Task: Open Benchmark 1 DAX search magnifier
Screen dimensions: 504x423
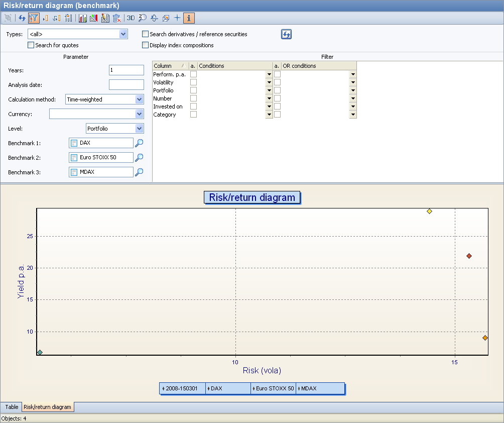Action: click(x=139, y=143)
